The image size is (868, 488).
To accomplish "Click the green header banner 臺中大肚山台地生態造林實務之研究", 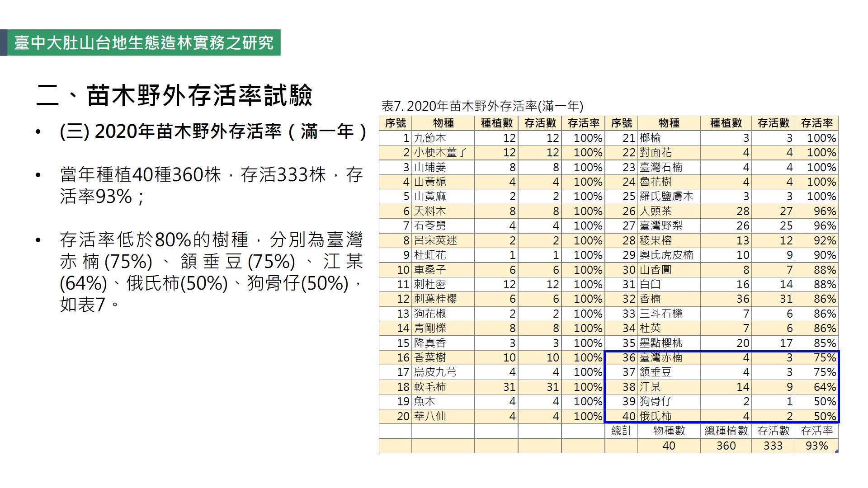I will coord(144,42).
